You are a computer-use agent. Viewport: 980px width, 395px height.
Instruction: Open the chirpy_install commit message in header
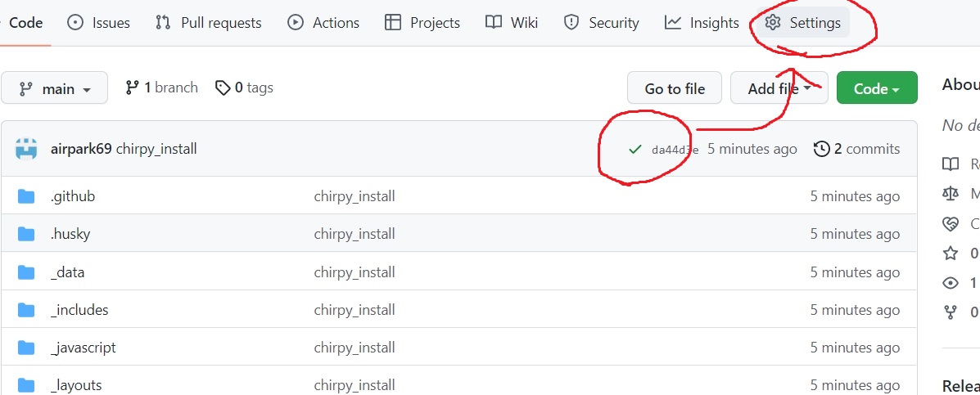point(156,149)
